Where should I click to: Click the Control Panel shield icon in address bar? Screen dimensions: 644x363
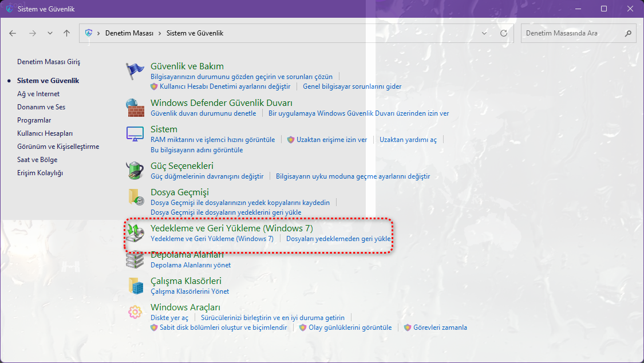[88, 33]
